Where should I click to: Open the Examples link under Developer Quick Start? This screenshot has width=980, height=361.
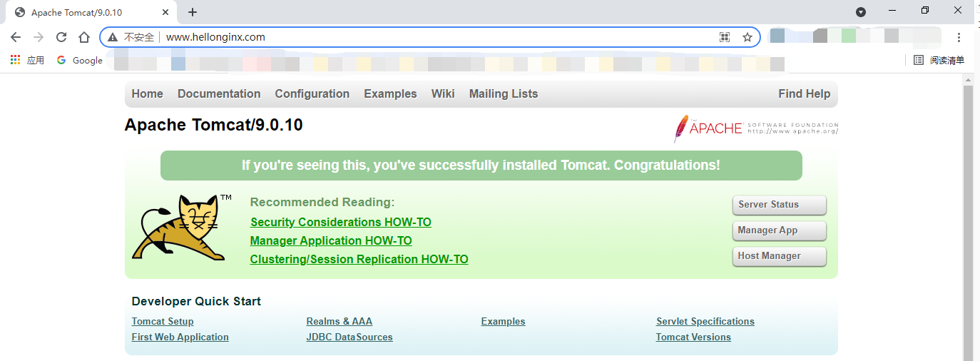pos(504,322)
